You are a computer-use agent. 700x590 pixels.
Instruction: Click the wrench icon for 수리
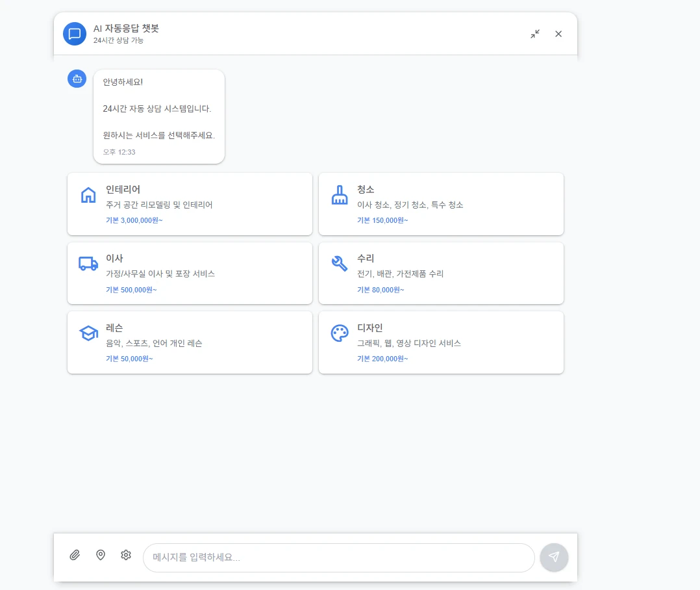[x=340, y=264]
